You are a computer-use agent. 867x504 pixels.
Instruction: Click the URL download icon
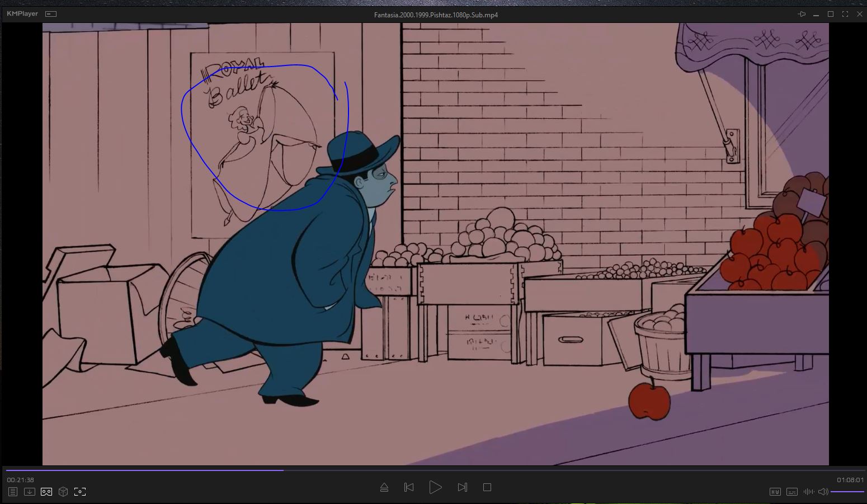pos(30,492)
